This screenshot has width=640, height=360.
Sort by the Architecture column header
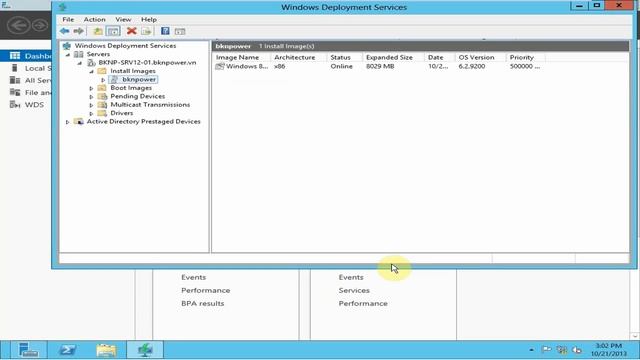298,57
